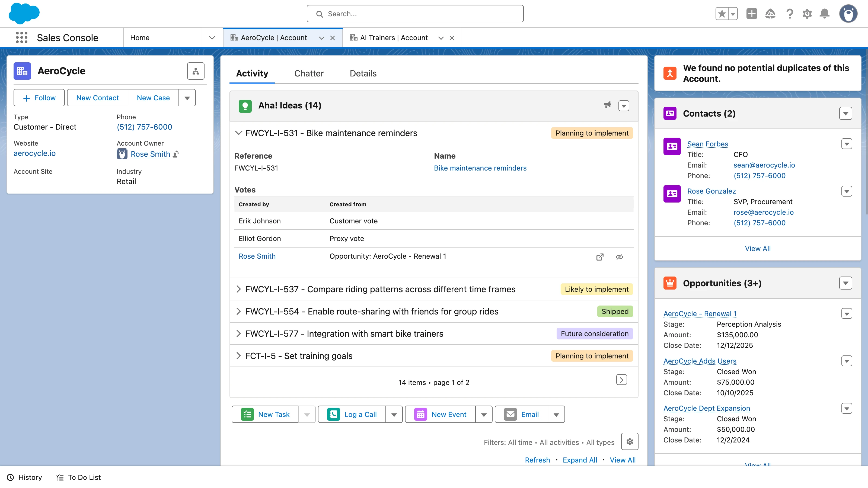Switch to the Chatter tab
Viewport: 868px width, 488px height.
click(x=309, y=73)
